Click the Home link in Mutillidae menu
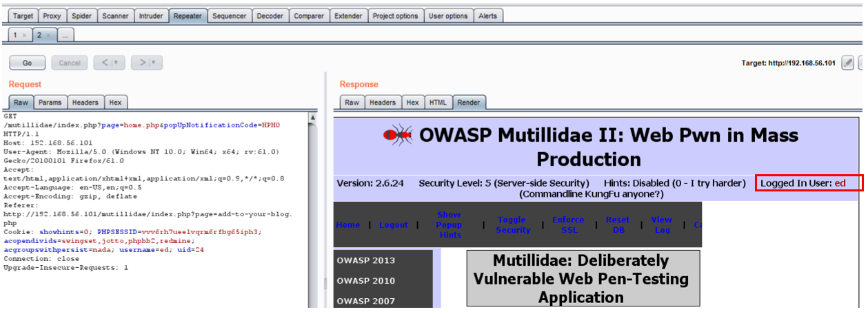Image resolution: width=868 pixels, height=314 pixels. click(x=347, y=225)
